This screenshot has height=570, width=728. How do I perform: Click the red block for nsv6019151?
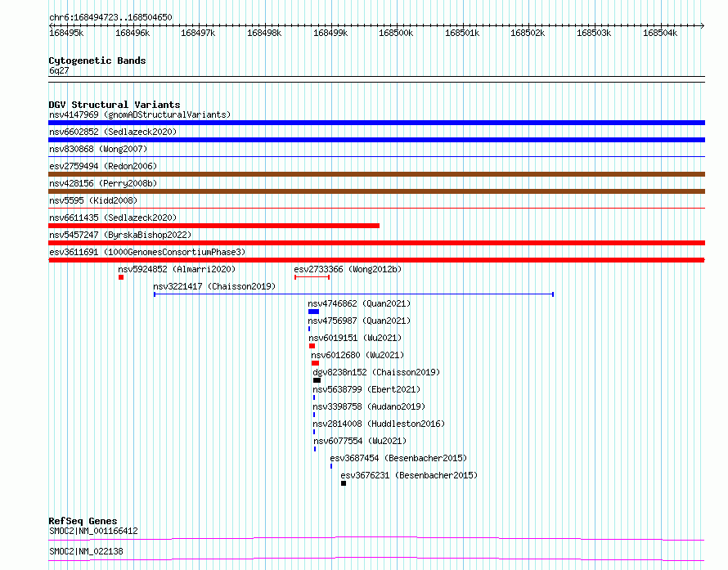(x=312, y=346)
